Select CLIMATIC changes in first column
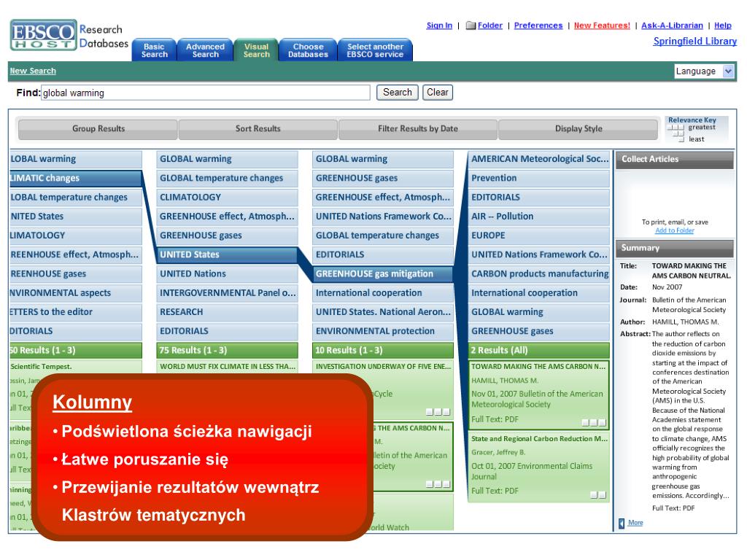 (x=76, y=178)
